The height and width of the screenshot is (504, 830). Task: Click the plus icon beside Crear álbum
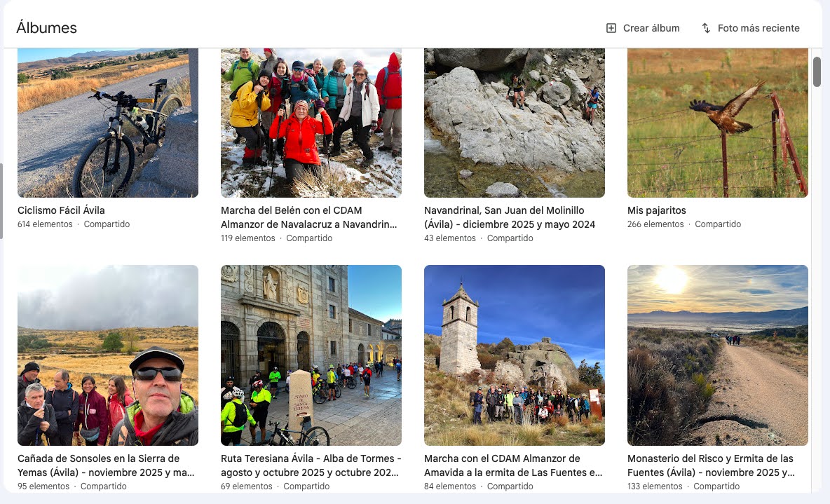[611, 28]
